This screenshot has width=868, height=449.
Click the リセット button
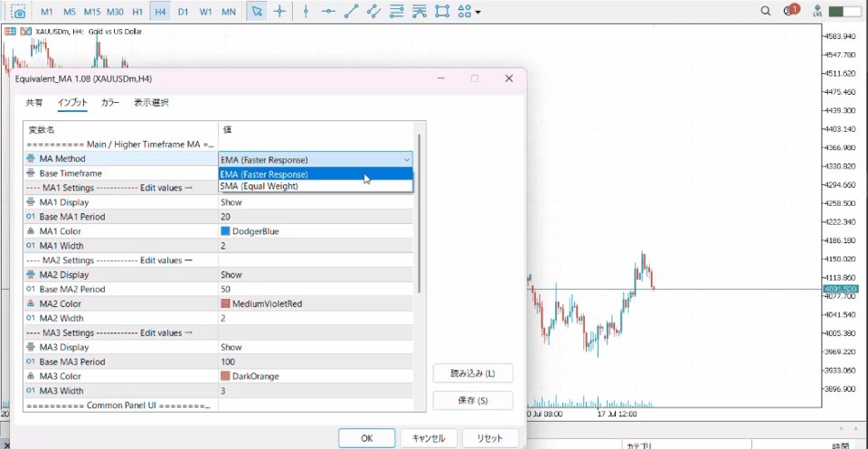(490, 438)
